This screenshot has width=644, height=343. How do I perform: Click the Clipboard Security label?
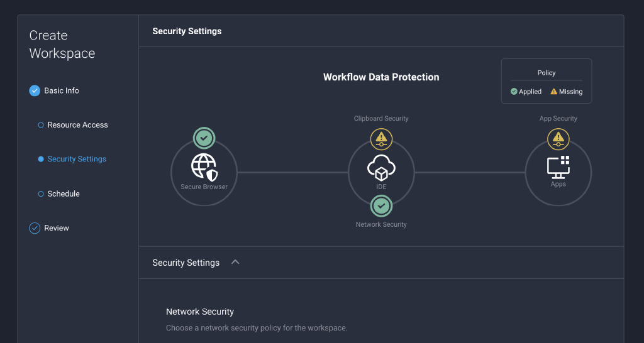[x=381, y=118]
